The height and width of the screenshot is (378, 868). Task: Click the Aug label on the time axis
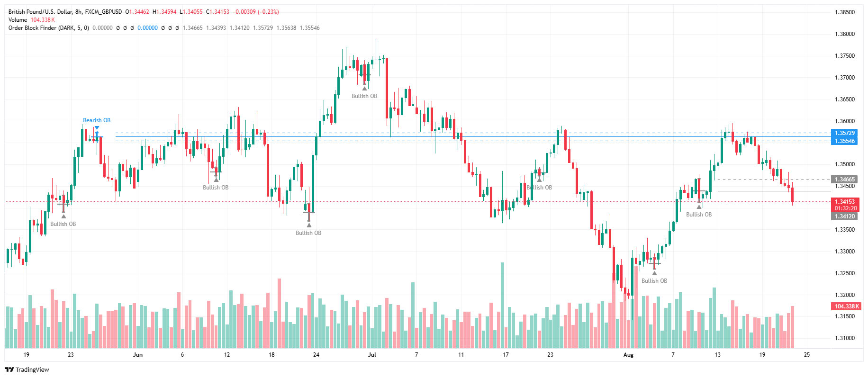(628, 355)
